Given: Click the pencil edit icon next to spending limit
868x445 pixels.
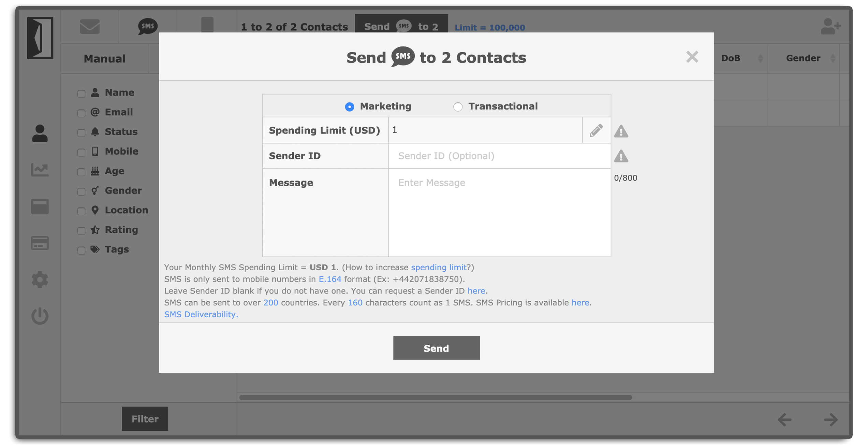Looking at the screenshot, I should (596, 130).
